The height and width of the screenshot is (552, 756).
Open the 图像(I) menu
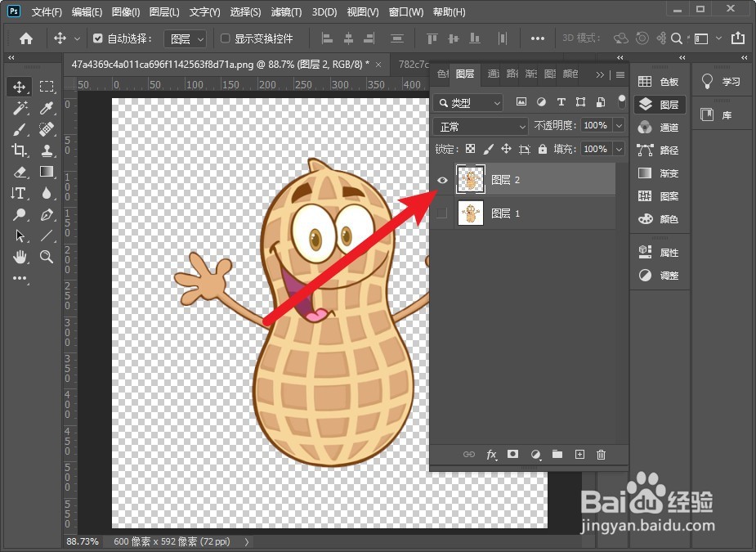pos(126,12)
